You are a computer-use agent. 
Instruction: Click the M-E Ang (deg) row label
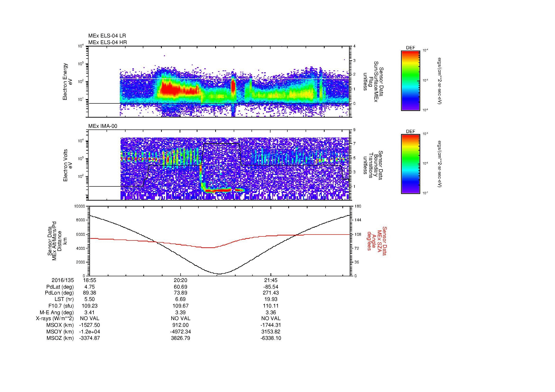(x=57, y=312)
